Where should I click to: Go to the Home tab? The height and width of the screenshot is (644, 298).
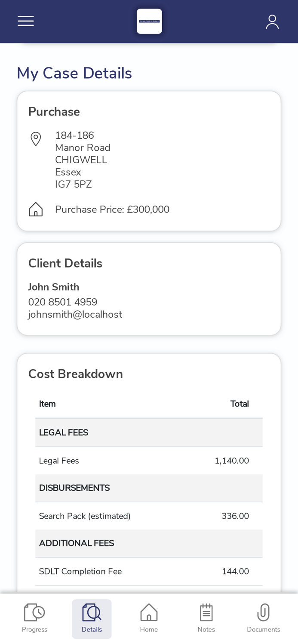click(149, 618)
